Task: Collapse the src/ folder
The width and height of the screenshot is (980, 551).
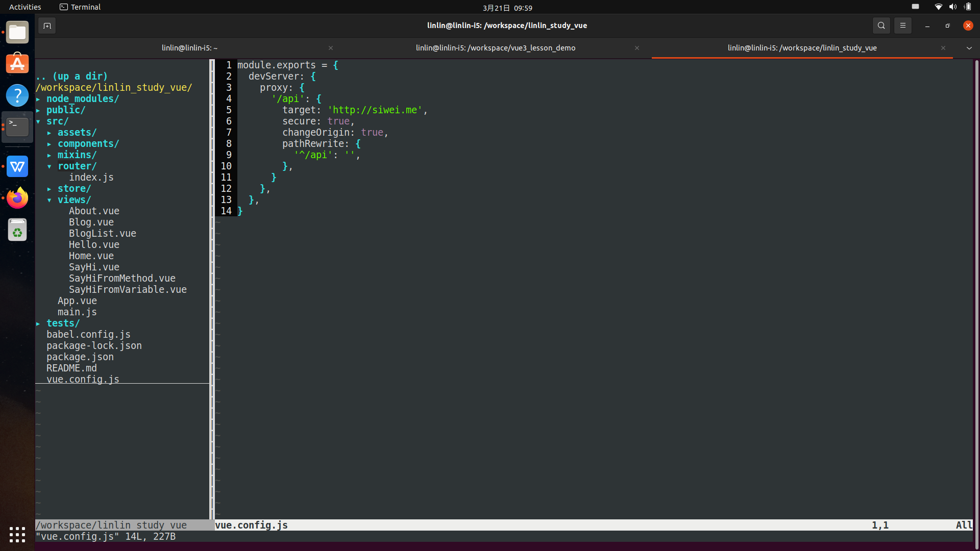Action: click(57, 121)
